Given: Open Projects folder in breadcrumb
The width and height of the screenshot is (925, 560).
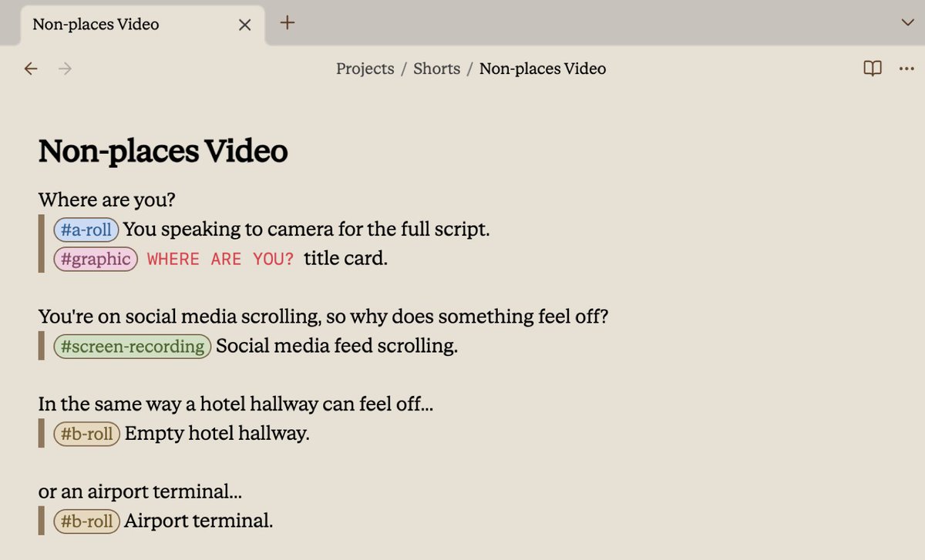Looking at the screenshot, I should tap(365, 69).
